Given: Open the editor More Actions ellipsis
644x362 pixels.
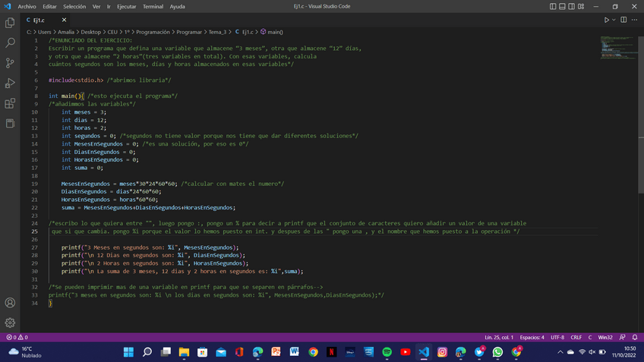Looking at the screenshot, I should tap(635, 20).
